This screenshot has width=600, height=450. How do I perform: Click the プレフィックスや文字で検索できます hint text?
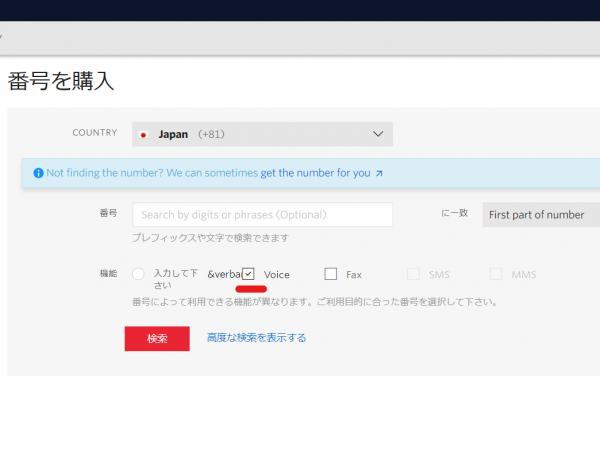click(x=210, y=238)
